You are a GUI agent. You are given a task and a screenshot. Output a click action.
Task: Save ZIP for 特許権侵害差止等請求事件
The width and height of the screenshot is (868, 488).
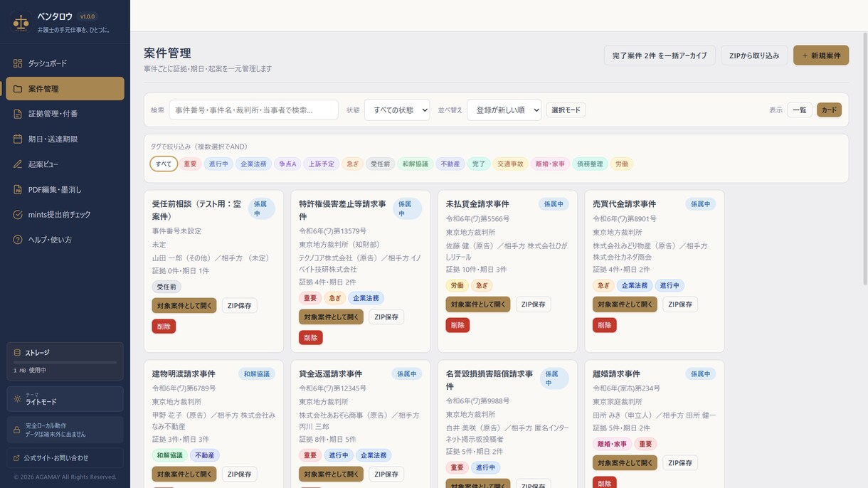(x=386, y=317)
